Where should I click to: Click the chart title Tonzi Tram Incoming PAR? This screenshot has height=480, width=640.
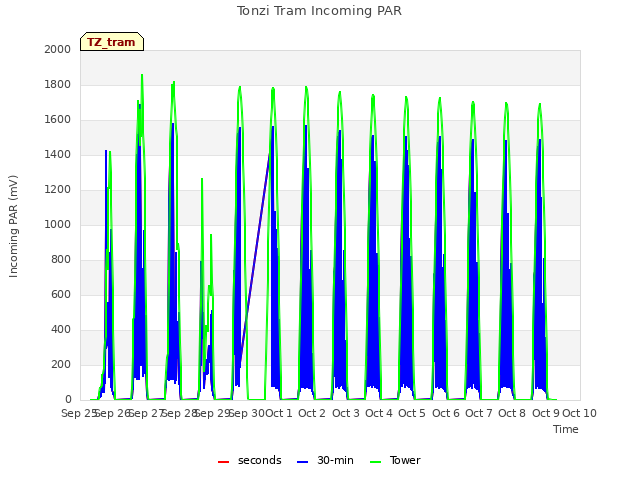tap(319, 11)
